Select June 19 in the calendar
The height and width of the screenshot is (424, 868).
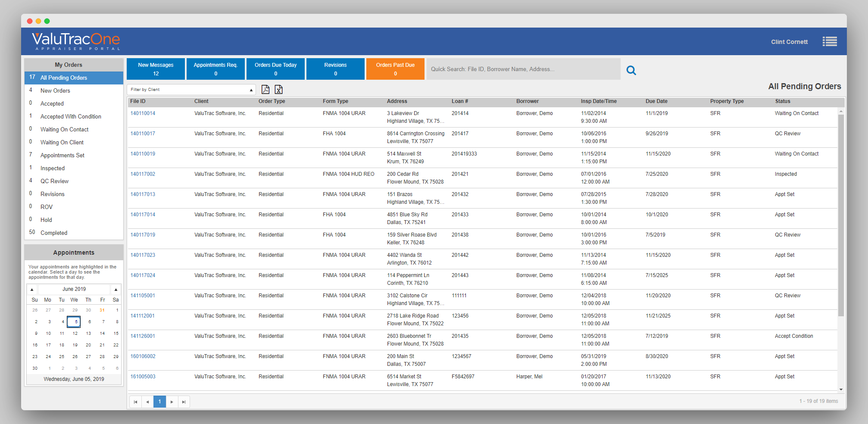pyautogui.click(x=75, y=345)
